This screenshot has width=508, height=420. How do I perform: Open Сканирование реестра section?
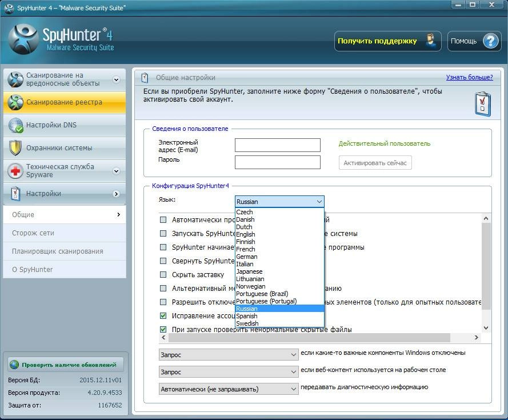65,102
